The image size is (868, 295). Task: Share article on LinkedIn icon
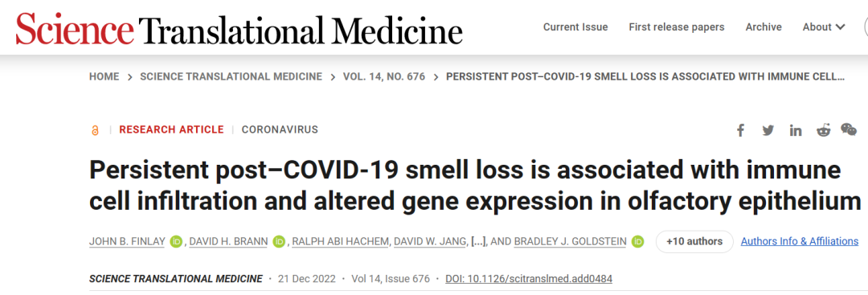click(x=796, y=130)
